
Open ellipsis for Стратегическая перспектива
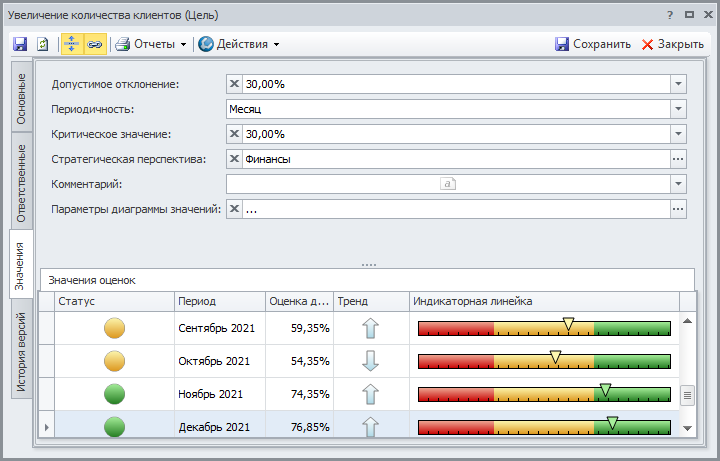tap(678, 159)
